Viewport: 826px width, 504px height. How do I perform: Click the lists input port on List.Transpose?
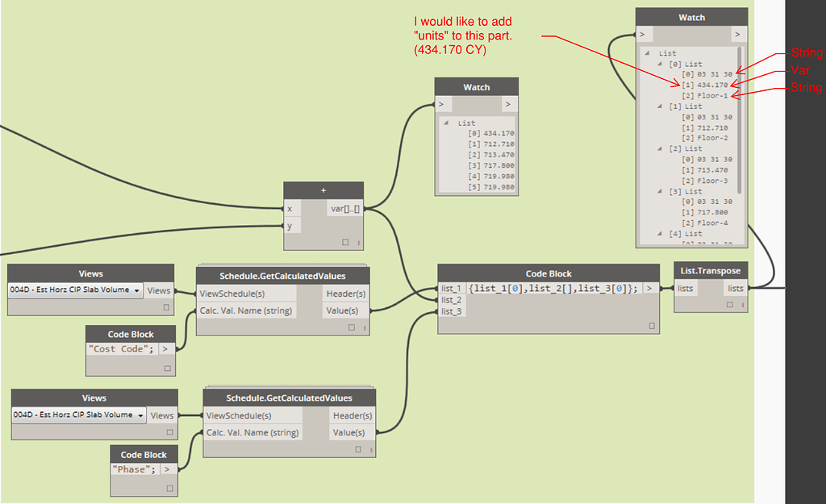click(x=685, y=288)
